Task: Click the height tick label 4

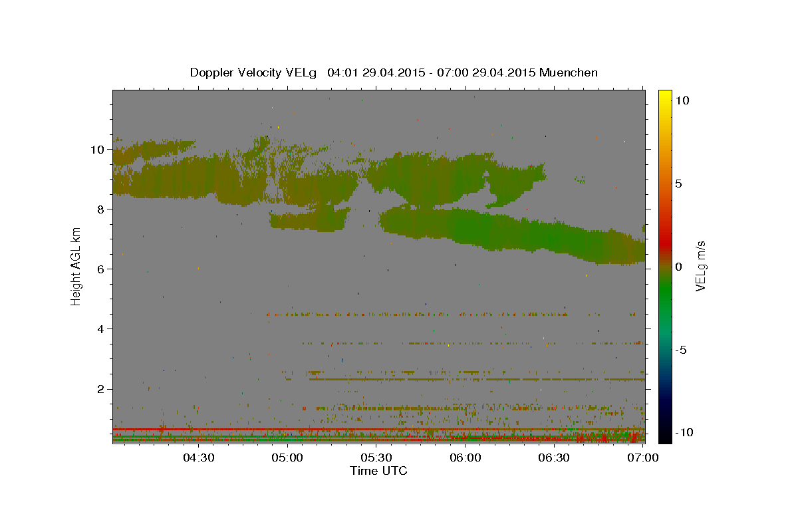Action: click(x=102, y=329)
